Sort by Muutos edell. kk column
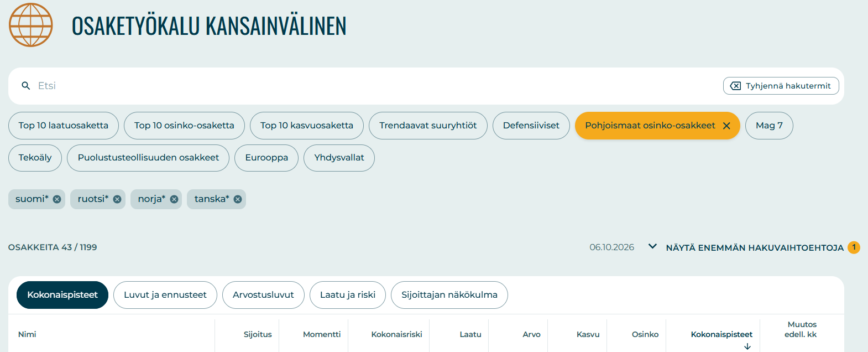 802,329
